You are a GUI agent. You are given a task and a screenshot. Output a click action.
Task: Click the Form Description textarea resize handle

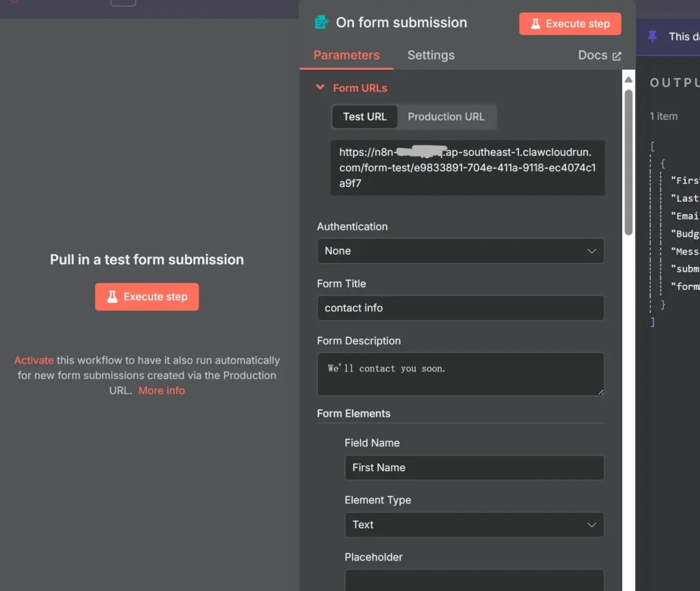click(x=600, y=391)
